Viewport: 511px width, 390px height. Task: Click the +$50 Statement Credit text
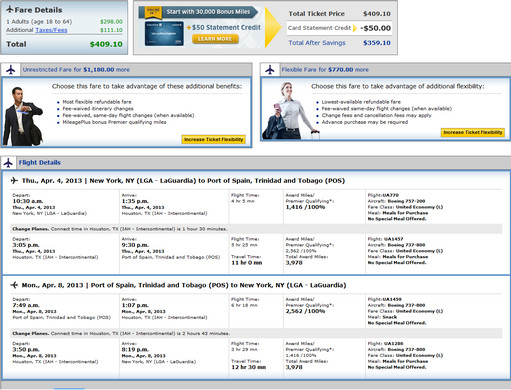tap(224, 27)
